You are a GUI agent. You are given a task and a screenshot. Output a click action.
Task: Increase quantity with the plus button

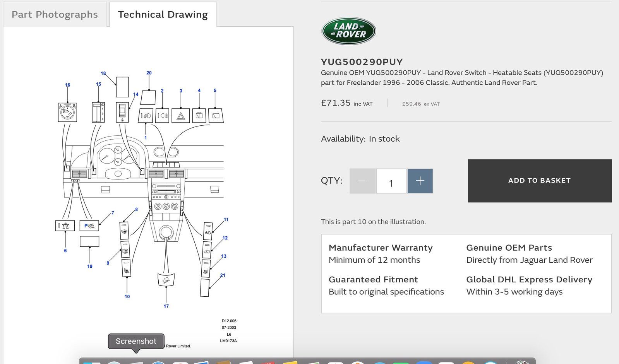(420, 181)
